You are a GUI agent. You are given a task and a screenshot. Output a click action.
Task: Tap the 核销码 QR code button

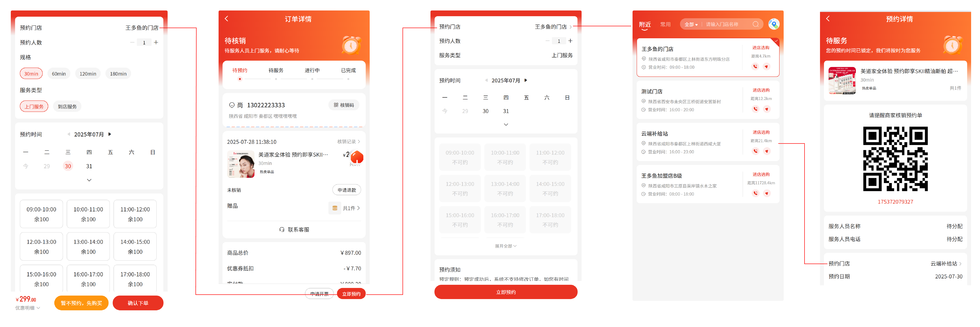click(343, 105)
